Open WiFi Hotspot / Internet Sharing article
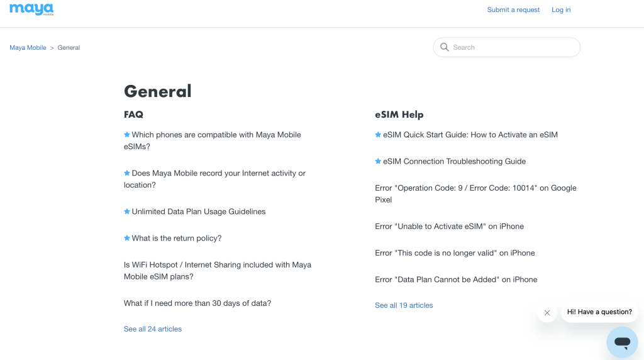Viewport: 644px width, 360px height. pos(217,271)
